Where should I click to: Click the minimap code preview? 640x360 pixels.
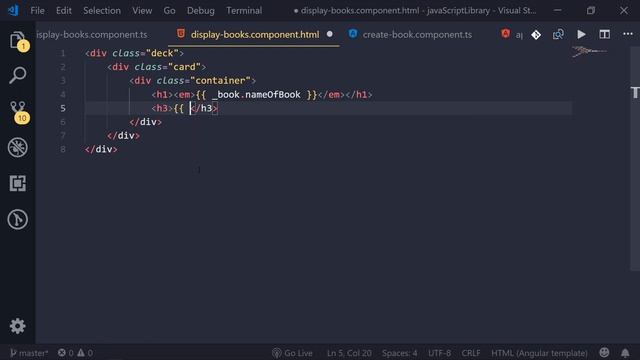[589, 51]
